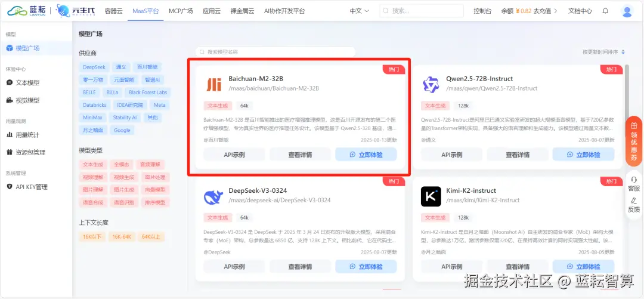The image size is (644, 299).
Task: Open the 控制台 link
Action: [x=482, y=11]
